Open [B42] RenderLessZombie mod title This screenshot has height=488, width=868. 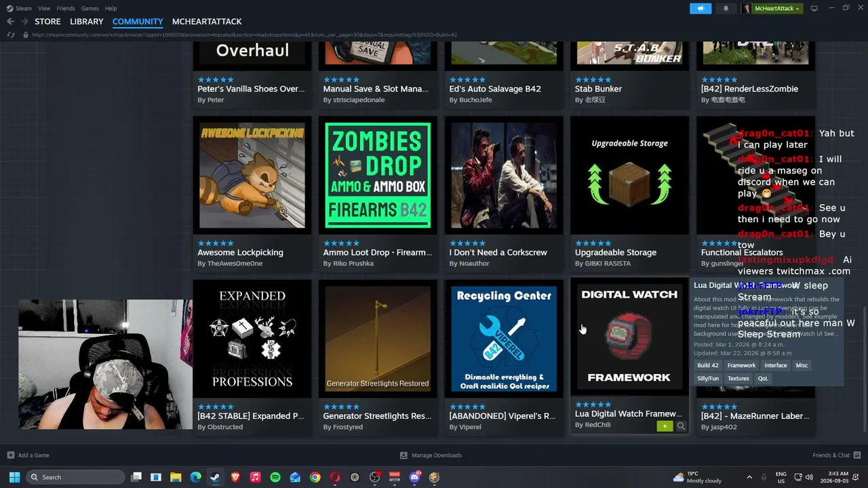[x=749, y=89]
